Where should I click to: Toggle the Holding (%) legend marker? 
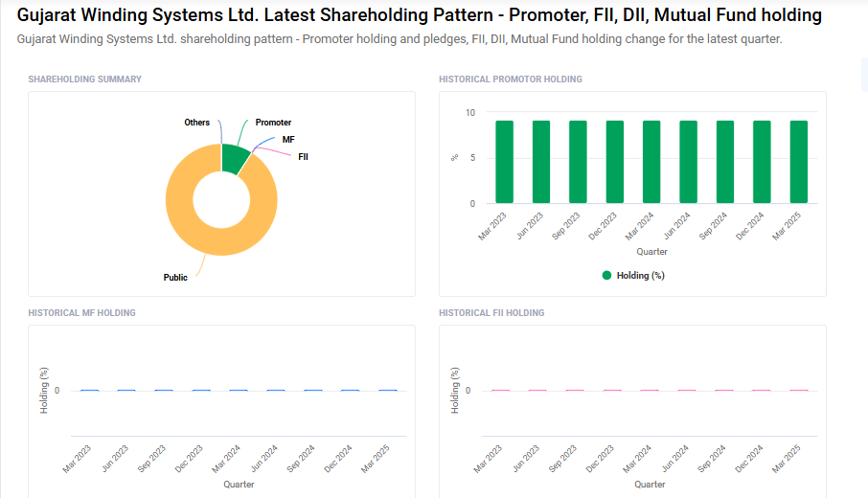point(606,276)
